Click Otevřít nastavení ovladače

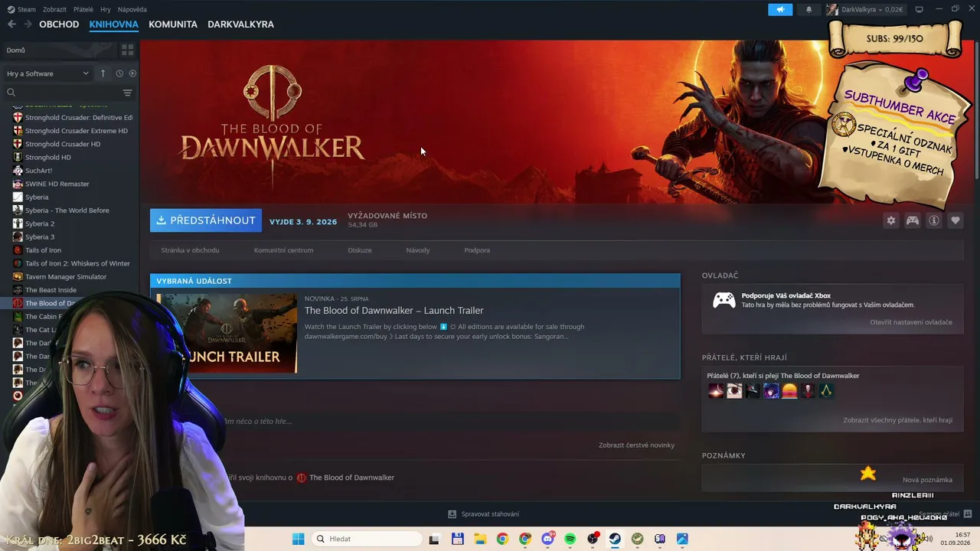coord(911,322)
